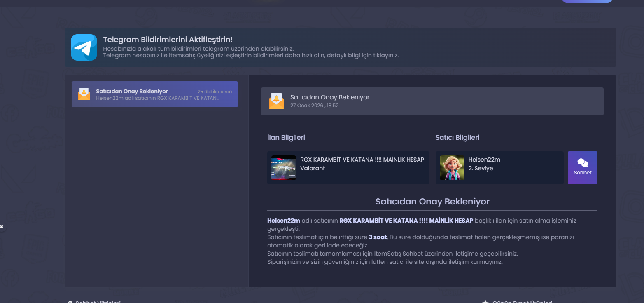Click the banner line starting "Telegram hesabınız ile itemsatış"
The width and height of the screenshot is (644, 303).
[251, 55]
